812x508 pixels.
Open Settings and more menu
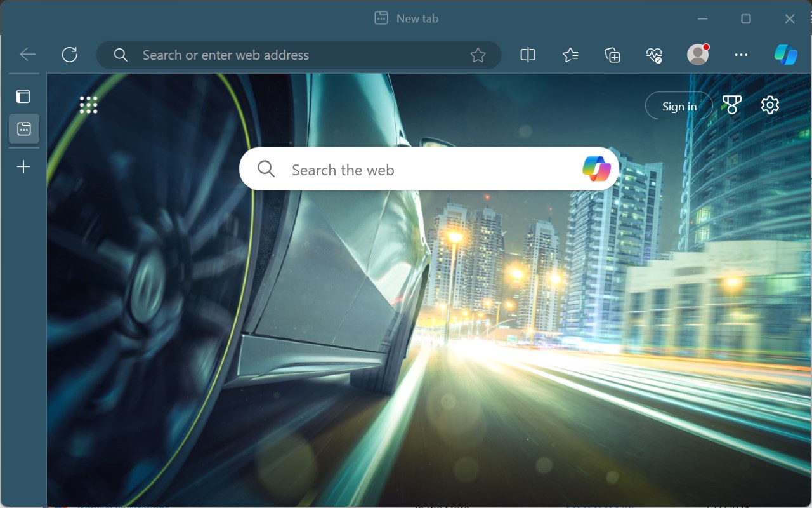pos(741,55)
